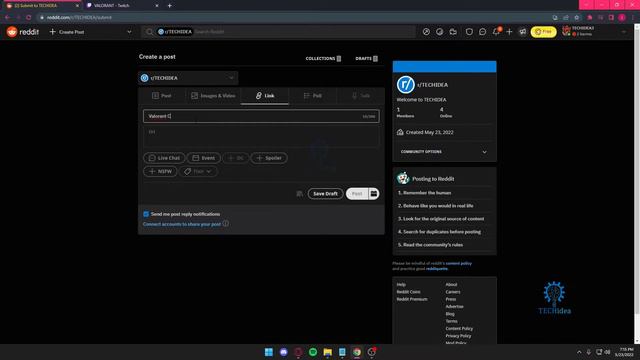This screenshot has height=360, width=640.
Task: Open the moderation shield icon
Action: tap(469, 32)
